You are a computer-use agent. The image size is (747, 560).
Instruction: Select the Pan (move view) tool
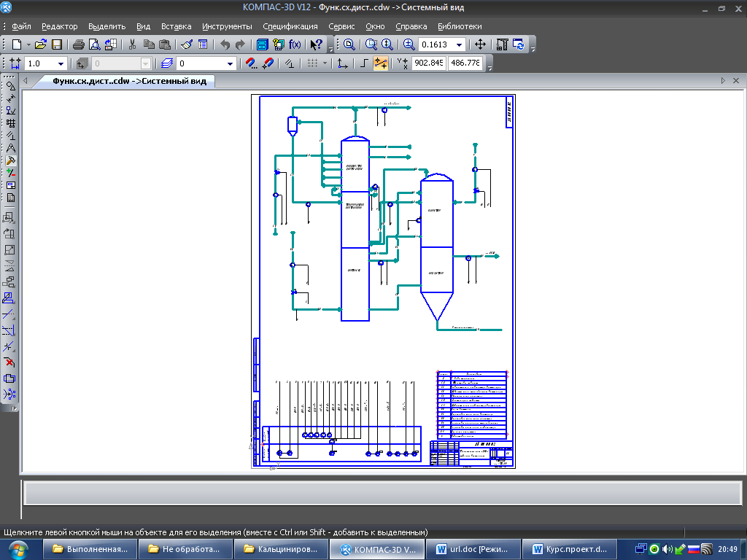tap(480, 44)
